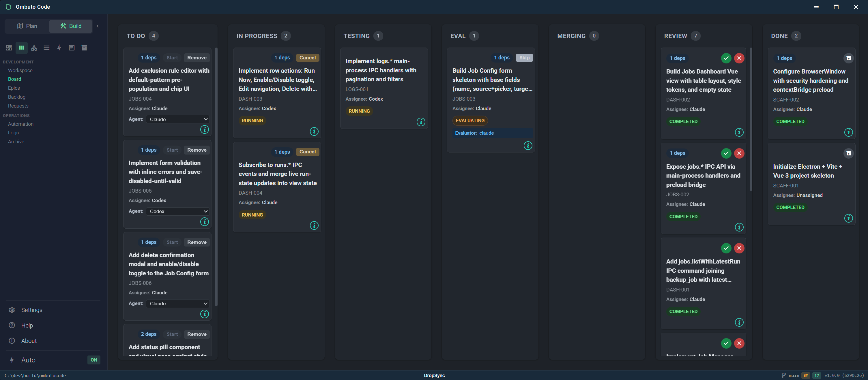Screen dimensions: 868x380
Task: Open the lightning activity view icon
Action: (59, 48)
